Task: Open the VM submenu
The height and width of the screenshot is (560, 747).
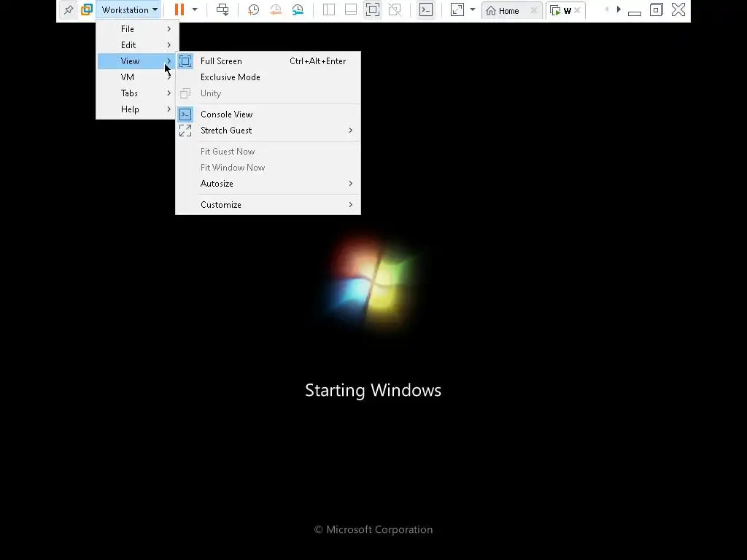Action: pyautogui.click(x=137, y=77)
